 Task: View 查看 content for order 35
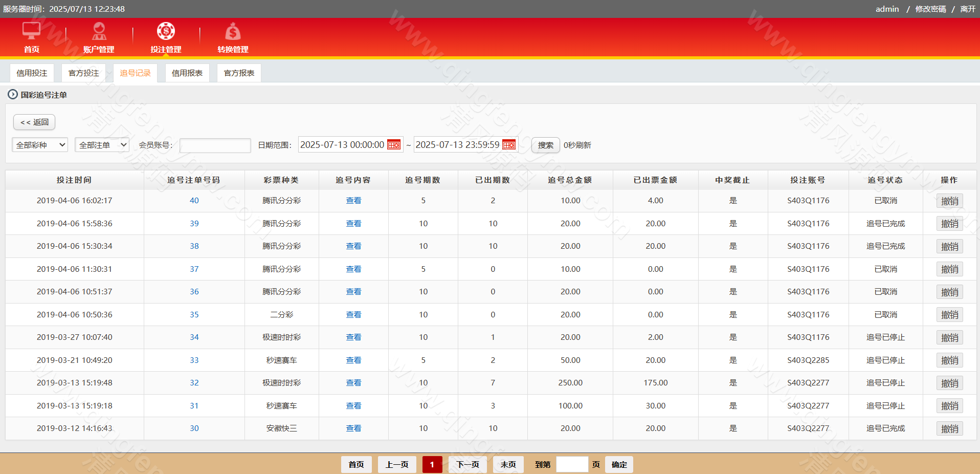coord(353,315)
